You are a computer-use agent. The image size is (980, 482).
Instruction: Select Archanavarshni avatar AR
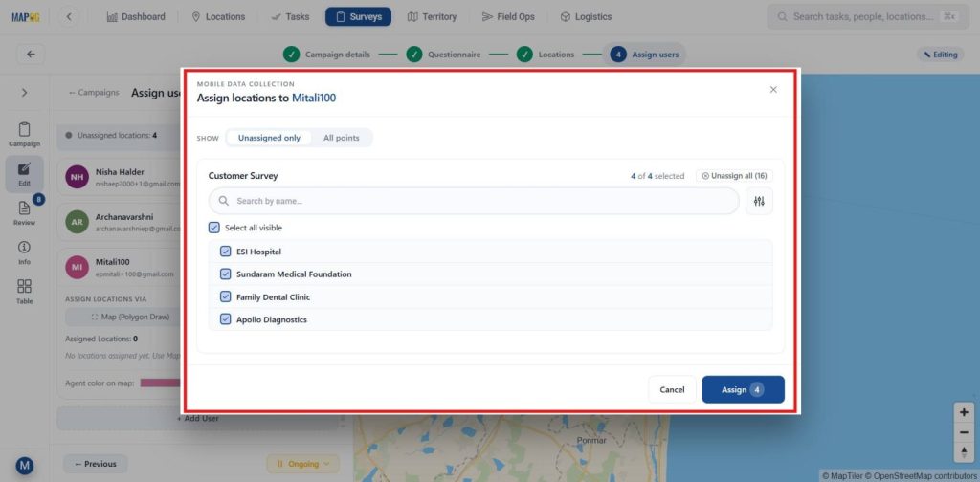77,222
